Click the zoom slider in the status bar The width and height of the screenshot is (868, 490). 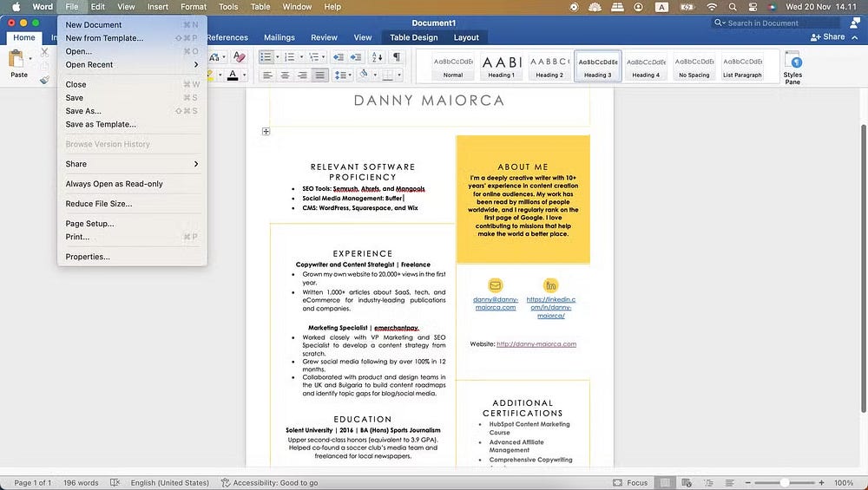click(x=784, y=482)
